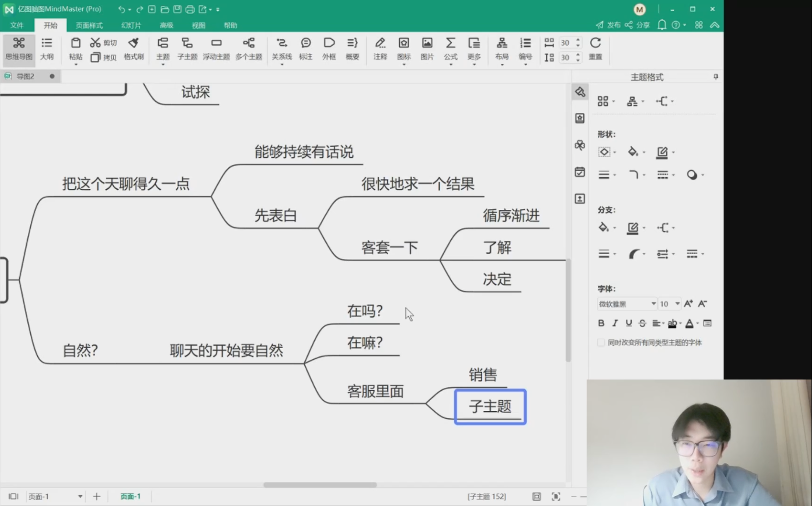Enable changing font for all same-type topics
The height and width of the screenshot is (506, 812).
(601, 343)
